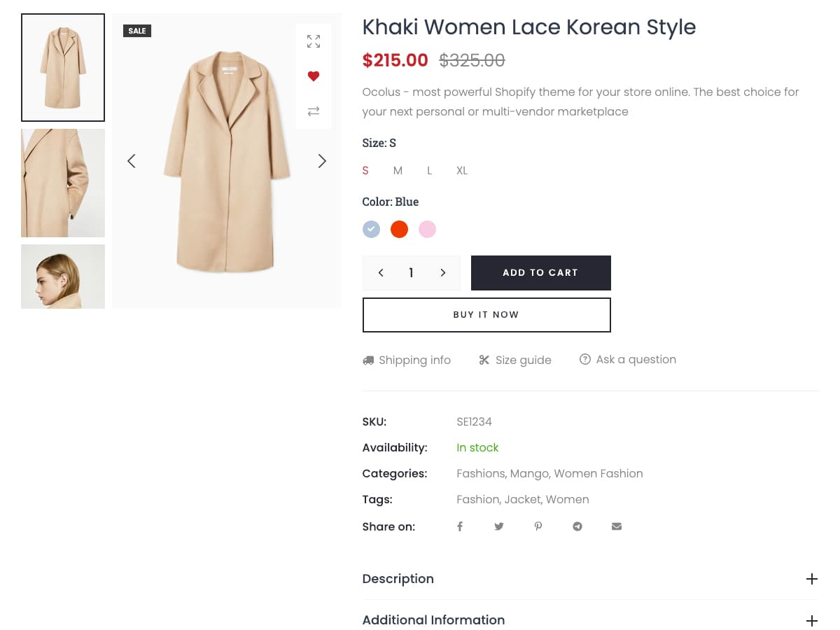Share product via Telegram icon
The image size is (840, 630).
point(577,526)
